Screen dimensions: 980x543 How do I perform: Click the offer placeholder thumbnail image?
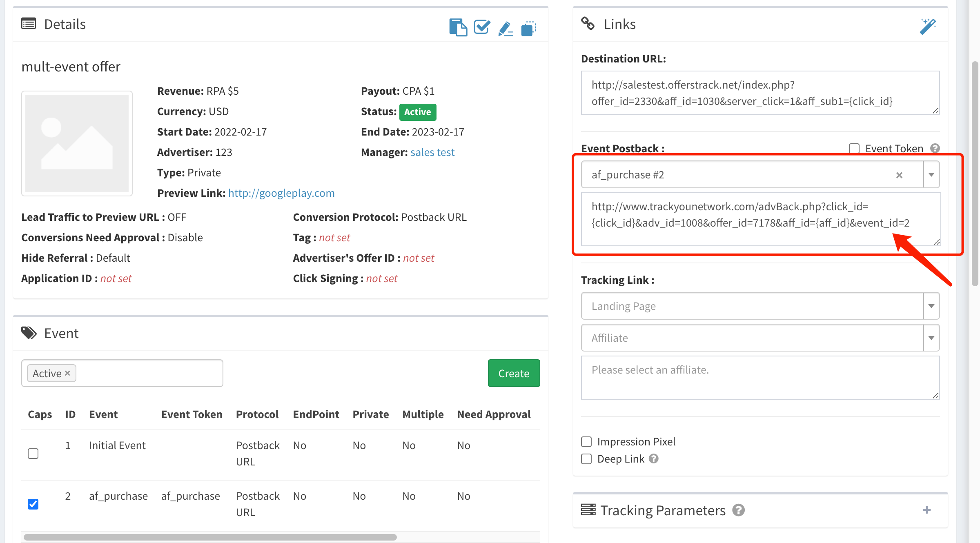click(x=77, y=143)
